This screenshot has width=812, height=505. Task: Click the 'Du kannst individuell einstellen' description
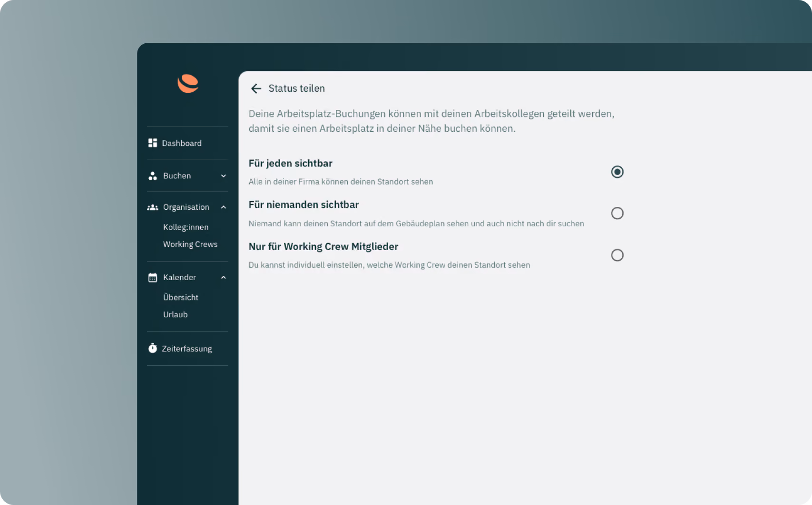390,265
